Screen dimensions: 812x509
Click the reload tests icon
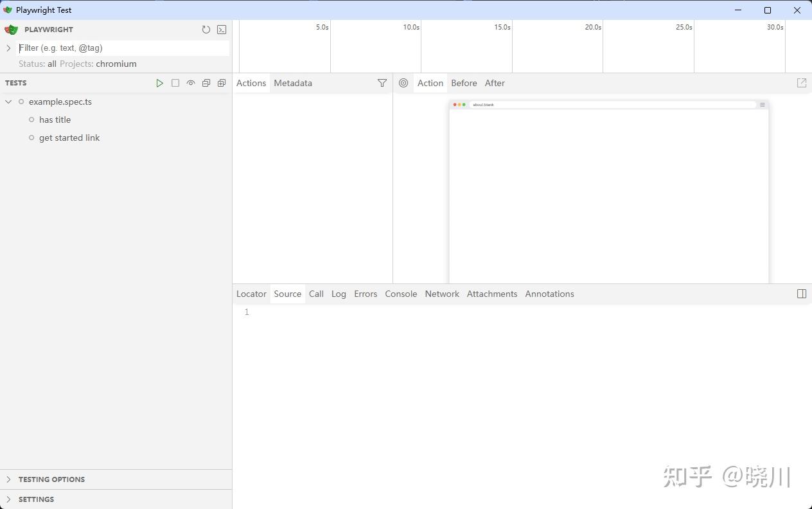click(x=206, y=30)
